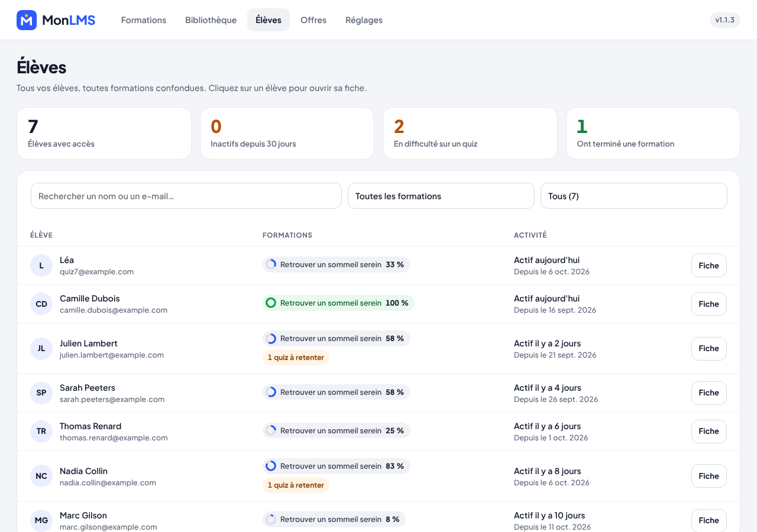Click the text Actif il y a 6 jours
The height and width of the screenshot is (532, 757).
[548, 426]
